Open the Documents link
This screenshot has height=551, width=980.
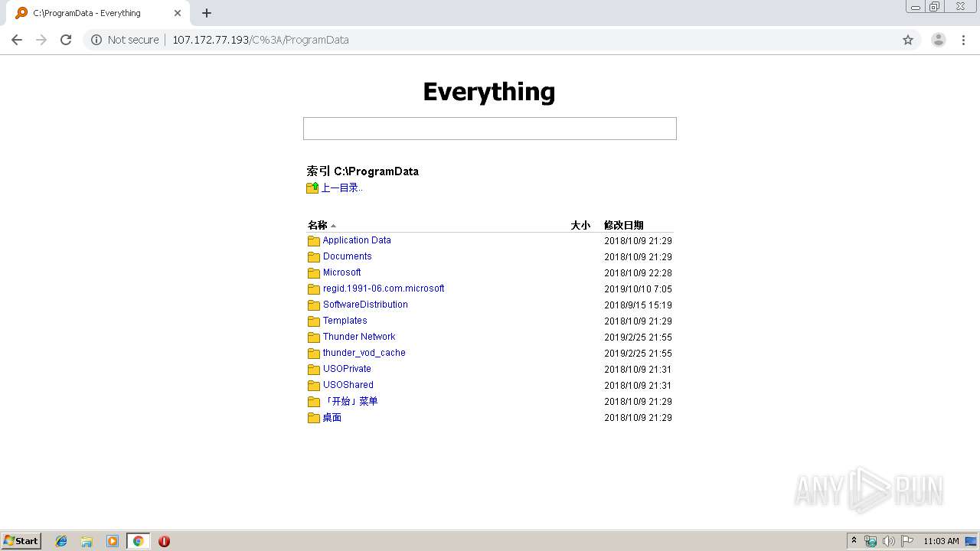[348, 256]
